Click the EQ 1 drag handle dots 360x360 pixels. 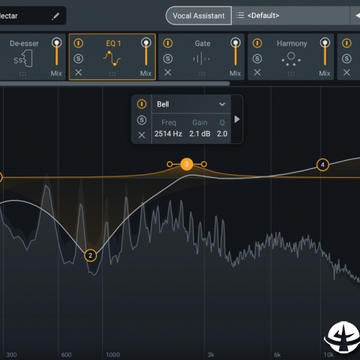[112, 74]
